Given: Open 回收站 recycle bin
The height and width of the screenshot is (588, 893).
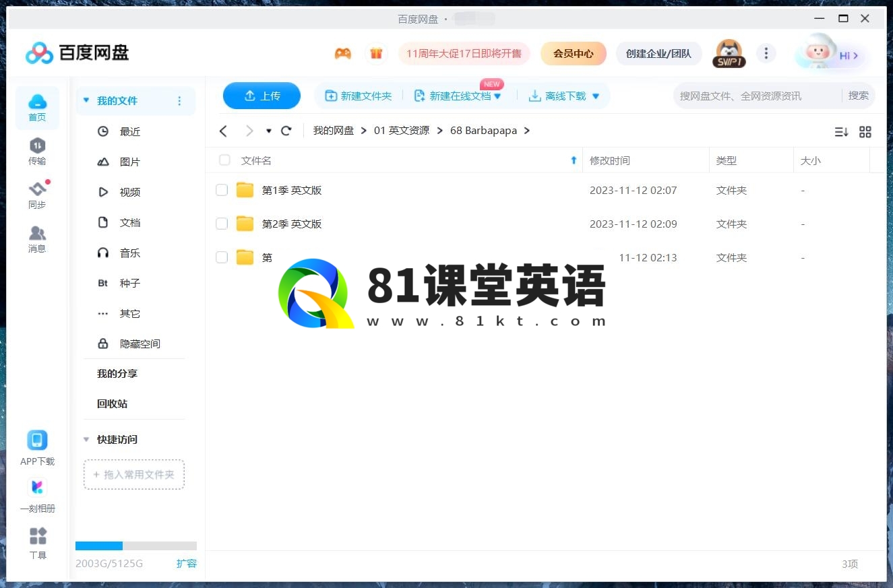Looking at the screenshot, I should [113, 404].
